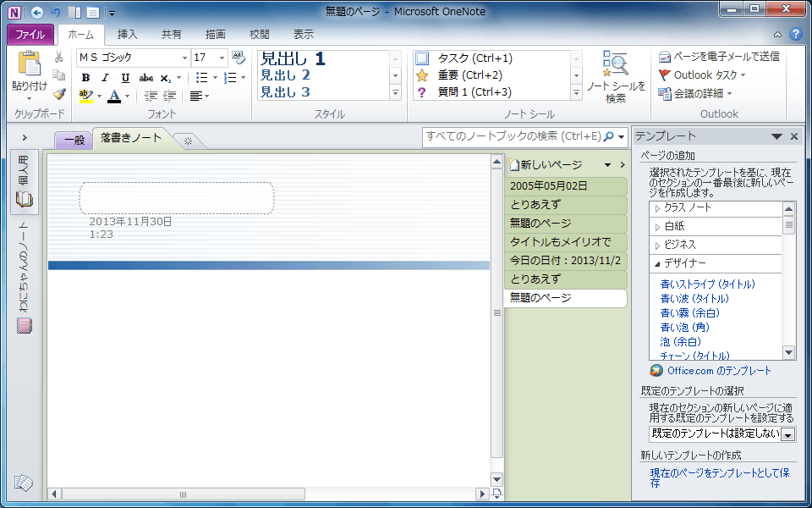Toggle underline formatting

[x=125, y=78]
